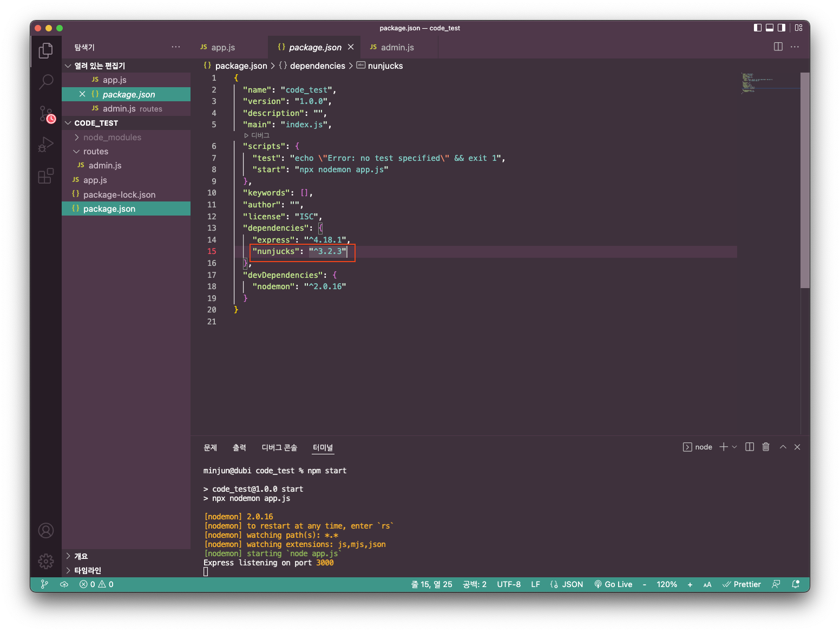The height and width of the screenshot is (632, 840).
Task: Open Explorer panel ellipsis menu
Action: [176, 47]
